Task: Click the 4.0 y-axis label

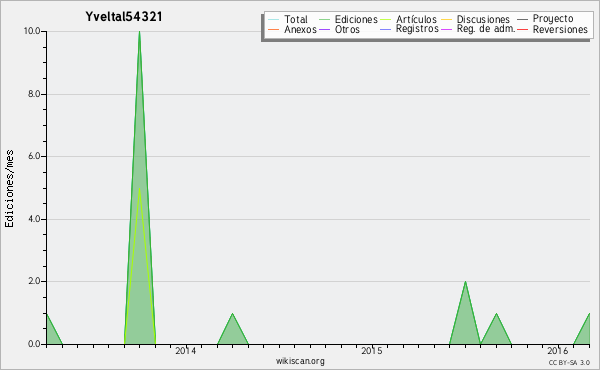Action: pos(34,219)
